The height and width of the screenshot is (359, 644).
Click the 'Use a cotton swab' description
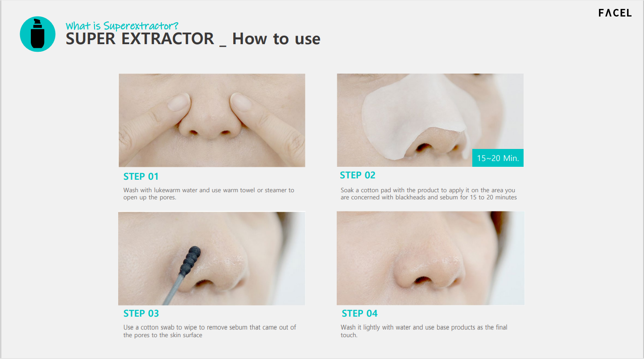[x=210, y=331]
